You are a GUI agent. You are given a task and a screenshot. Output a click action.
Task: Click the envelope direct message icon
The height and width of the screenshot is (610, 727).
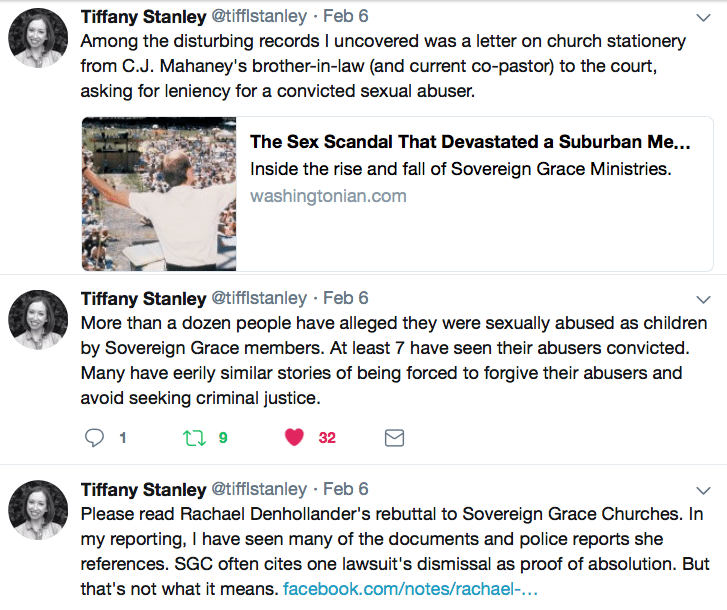[394, 438]
